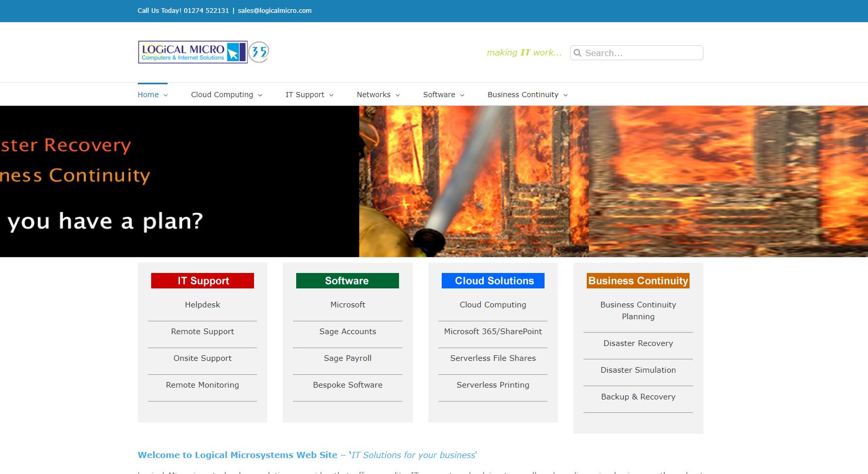Click the Remote Monitoring link
868x474 pixels.
[202, 385]
